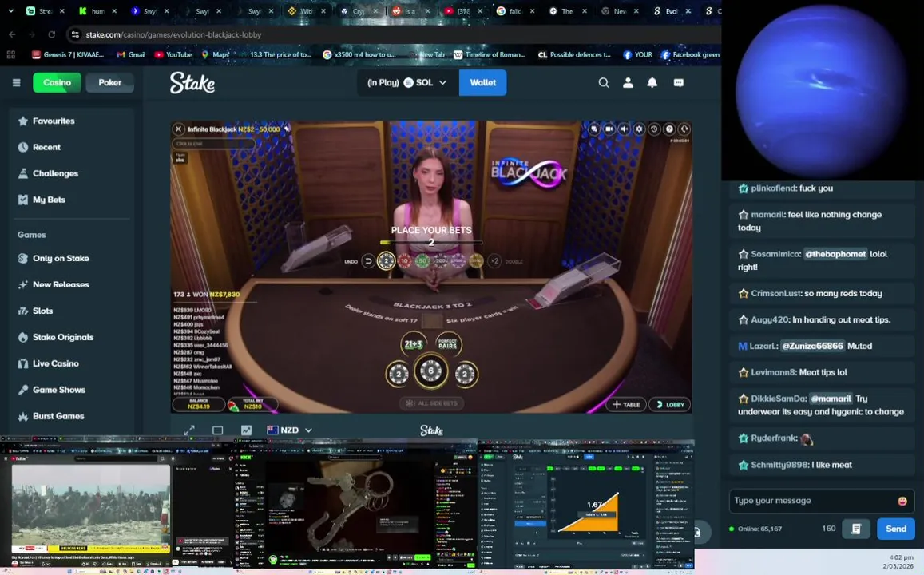Click the @mamaril mention in chat

831,399
